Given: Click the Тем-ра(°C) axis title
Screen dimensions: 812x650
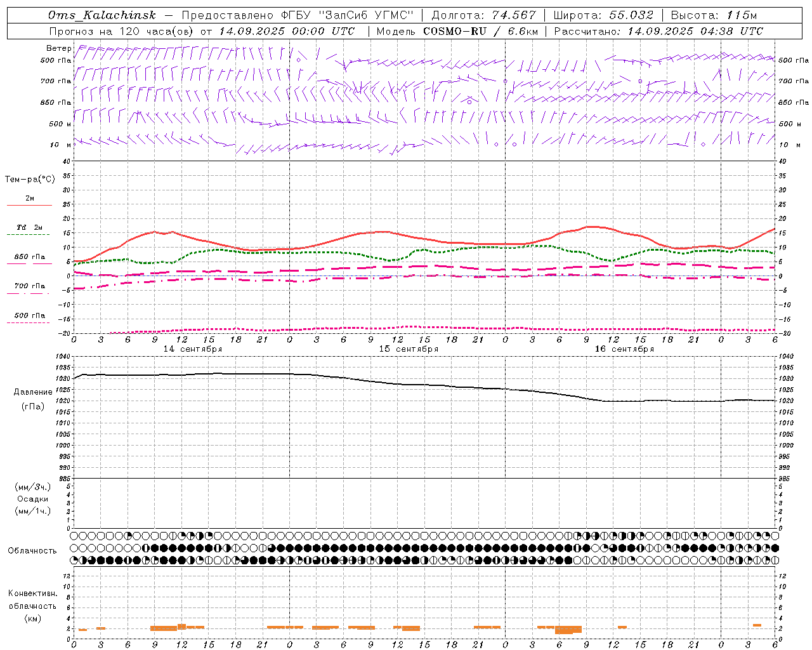Looking at the screenshot, I should (30, 180).
